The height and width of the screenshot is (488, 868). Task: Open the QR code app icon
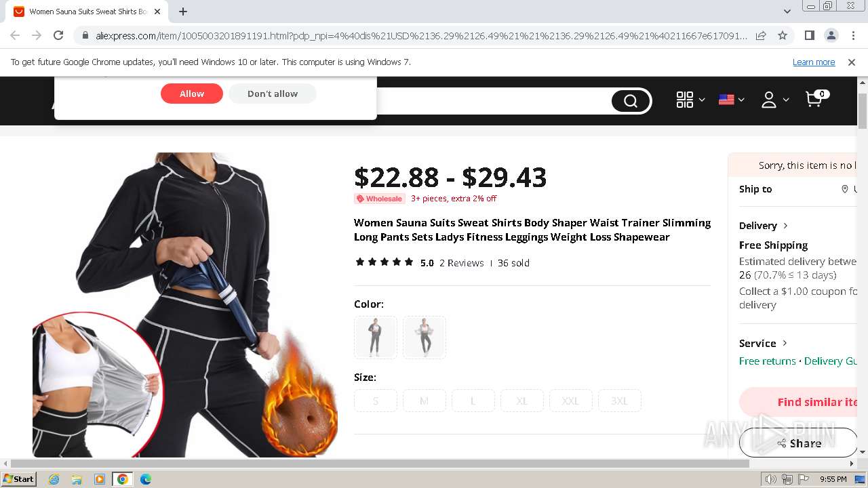click(x=685, y=100)
